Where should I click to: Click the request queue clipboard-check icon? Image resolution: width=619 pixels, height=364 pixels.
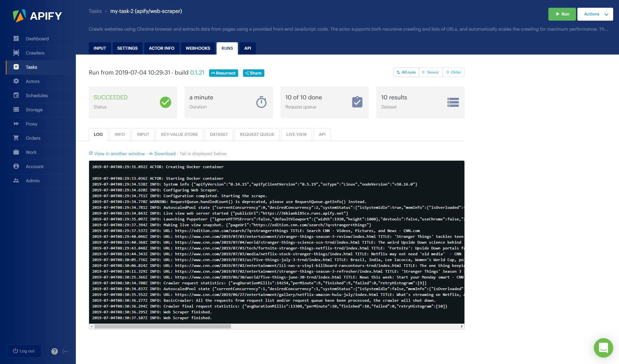pyautogui.click(x=357, y=102)
